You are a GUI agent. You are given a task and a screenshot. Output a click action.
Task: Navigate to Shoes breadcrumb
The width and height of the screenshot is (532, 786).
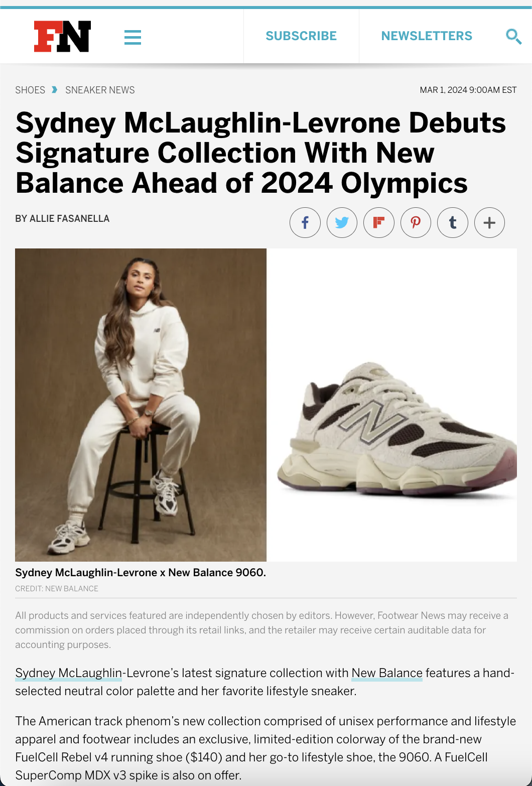coord(30,90)
